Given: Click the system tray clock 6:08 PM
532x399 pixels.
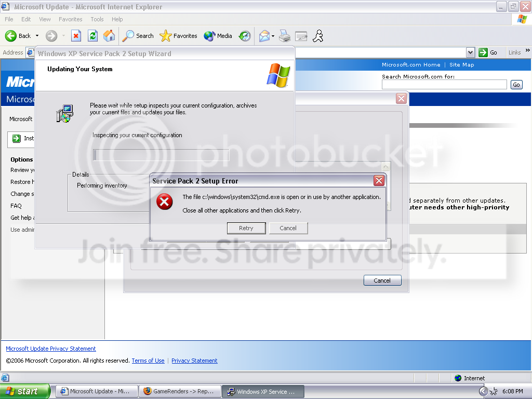Looking at the screenshot, I should coord(512,391).
